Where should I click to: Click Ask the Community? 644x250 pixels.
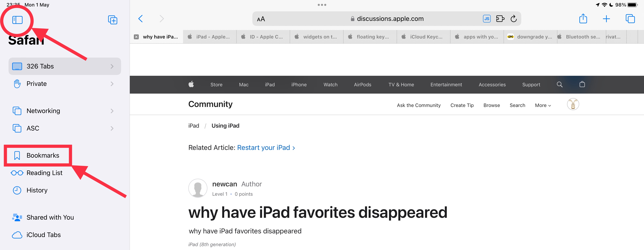[x=419, y=105]
